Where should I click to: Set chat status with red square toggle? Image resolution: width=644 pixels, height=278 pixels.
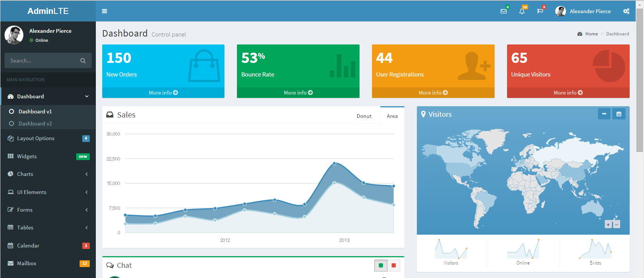[x=393, y=266]
